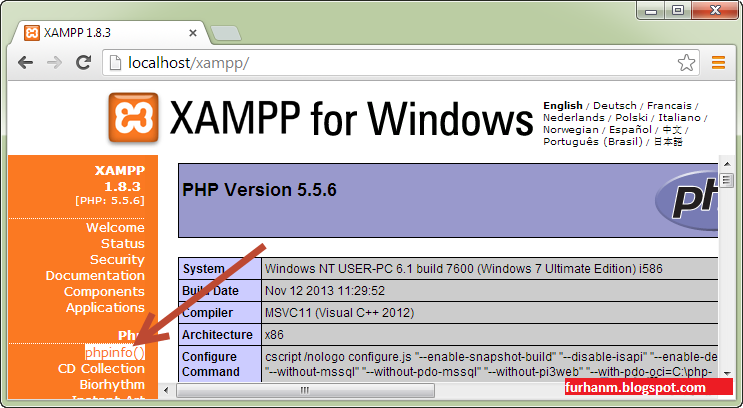The image size is (743, 408).
Task: Switch language to English
Action: 562,105
